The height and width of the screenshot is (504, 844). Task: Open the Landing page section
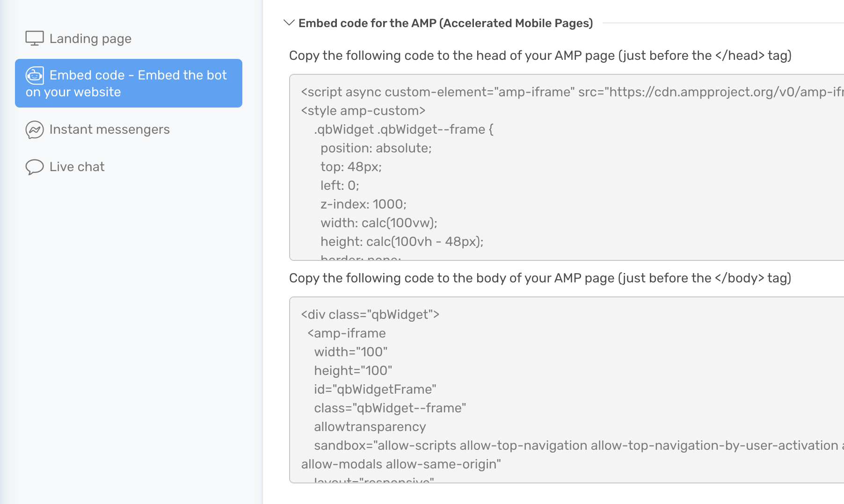click(x=90, y=38)
